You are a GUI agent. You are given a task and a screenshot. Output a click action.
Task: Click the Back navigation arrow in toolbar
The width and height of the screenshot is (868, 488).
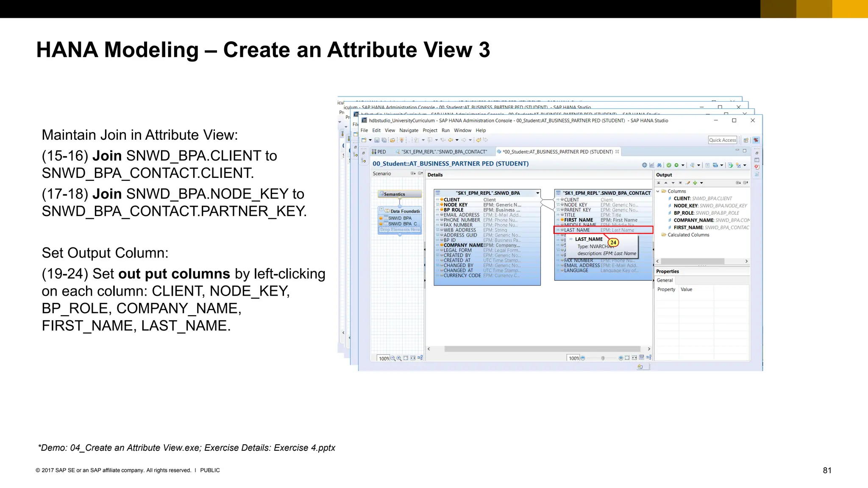[451, 140]
